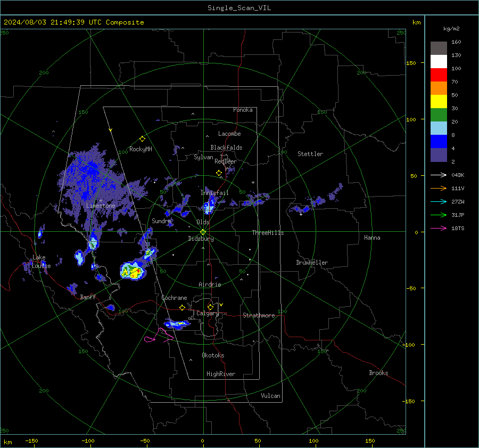This screenshot has width=479, height=448.
Task: Click the green 31JP arrow legend icon
Action: [x=439, y=215]
